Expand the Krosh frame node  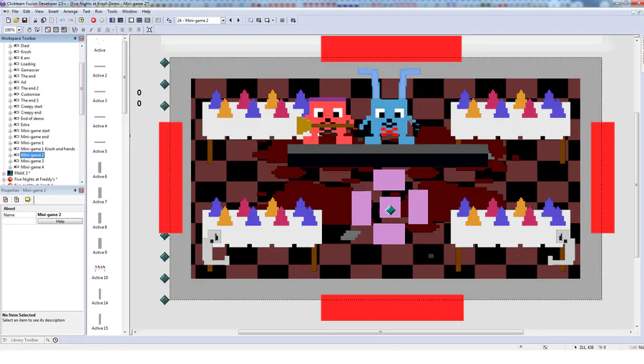[10, 52]
